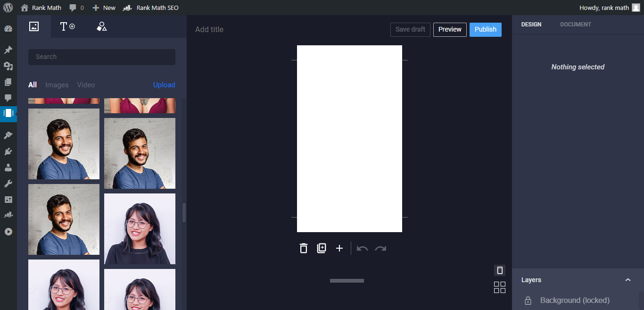The image size is (644, 310).
Task: Open Rank Math SEO admin bar menu
Action: pyautogui.click(x=151, y=8)
